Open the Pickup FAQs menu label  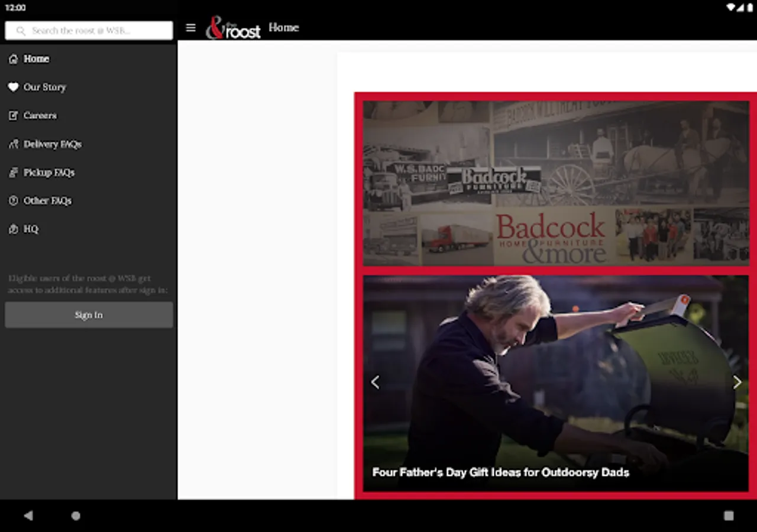pyautogui.click(x=49, y=173)
